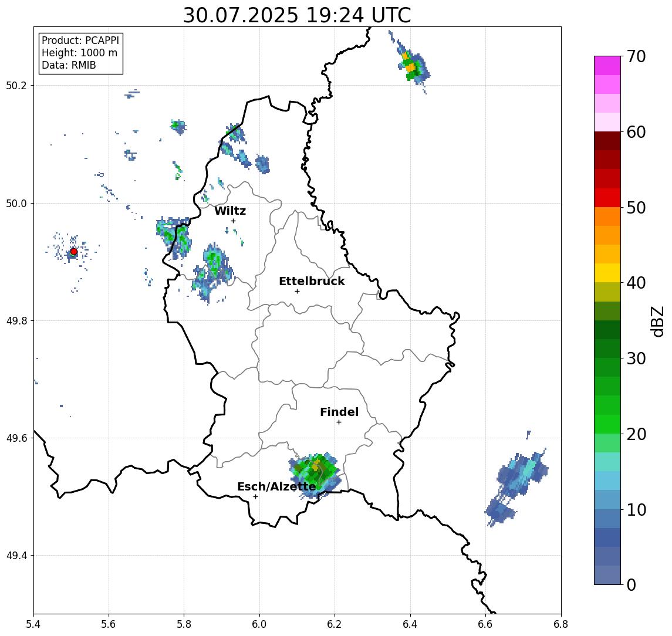Click the colorbar tick label 10
The height and width of the screenshot is (636, 672).
(x=636, y=510)
